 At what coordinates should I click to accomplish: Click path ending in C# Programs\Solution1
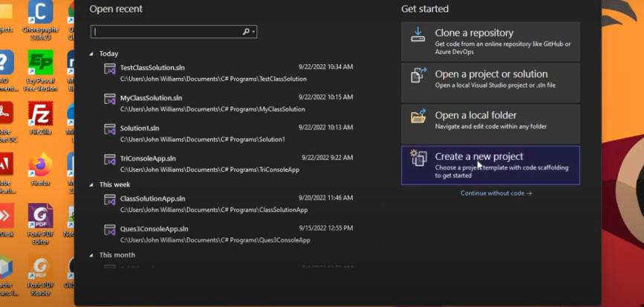click(x=203, y=139)
